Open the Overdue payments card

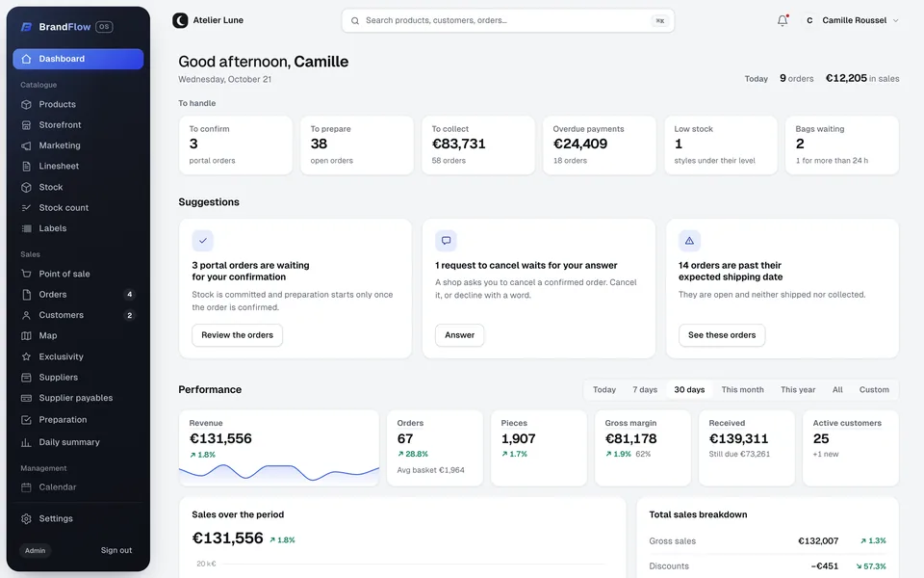point(600,145)
